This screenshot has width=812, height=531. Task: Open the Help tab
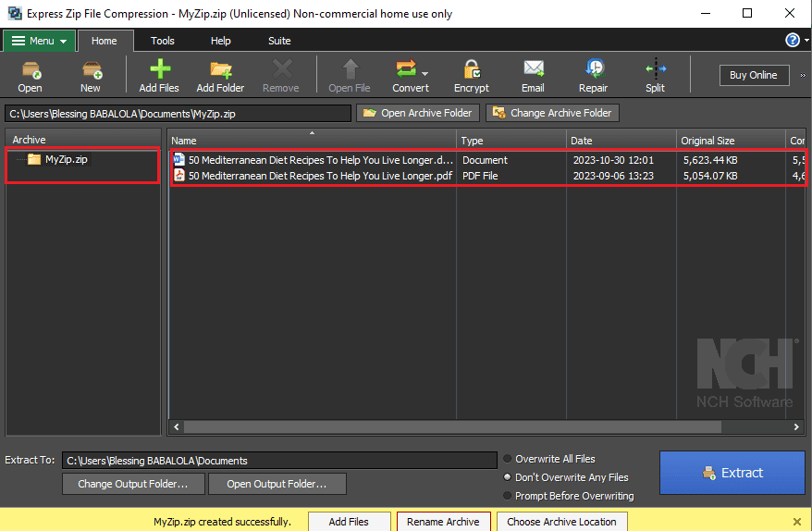[x=221, y=41]
